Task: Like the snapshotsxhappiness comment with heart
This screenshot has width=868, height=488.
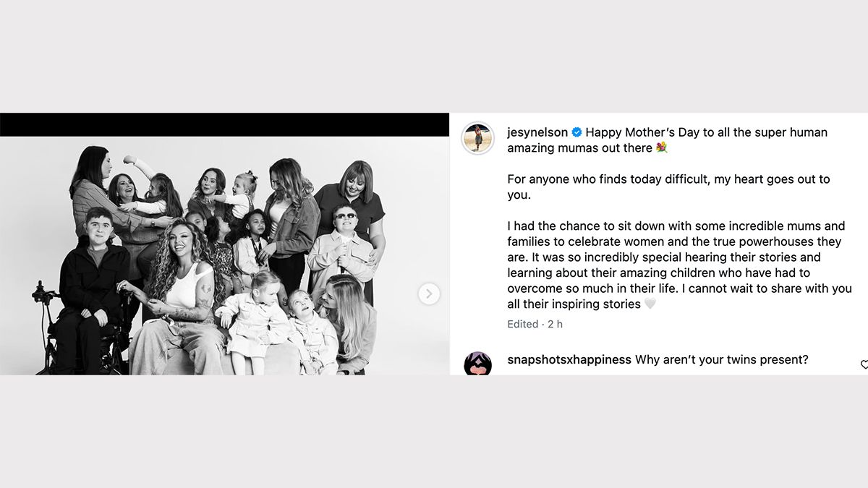Action: click(x=864, y=364)
